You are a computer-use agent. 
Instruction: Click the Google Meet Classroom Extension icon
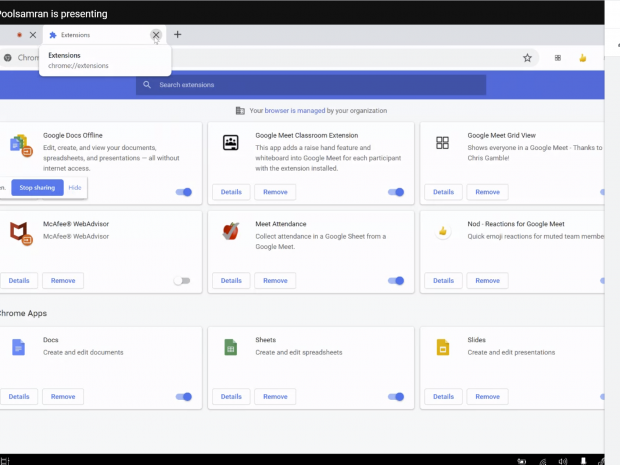tap(230, 143)
